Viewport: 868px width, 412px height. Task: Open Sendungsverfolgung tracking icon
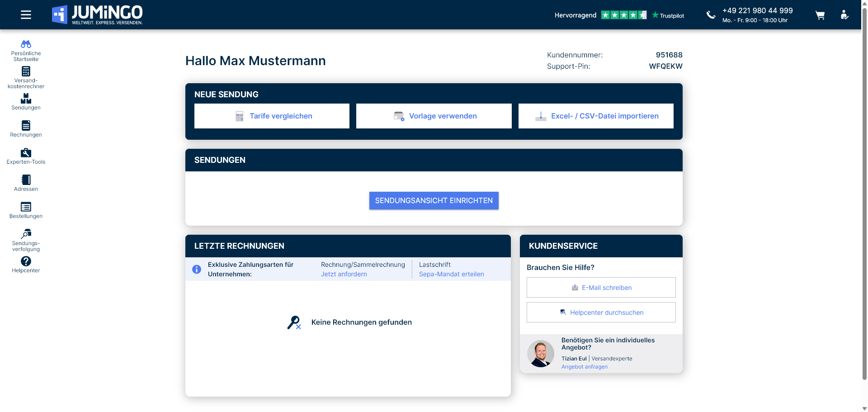pos(26,234)
